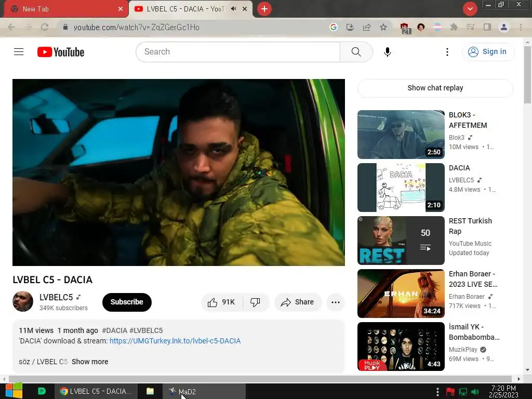532x399 pixels.
Task: Open İsmail YK Bombabomba thumbnail
Action: tap(401, 347)
